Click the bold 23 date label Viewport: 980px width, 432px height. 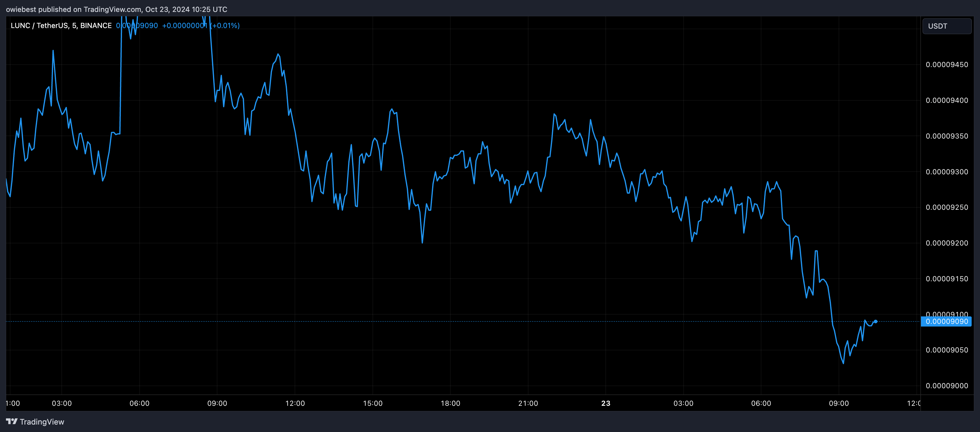(606, 403)
